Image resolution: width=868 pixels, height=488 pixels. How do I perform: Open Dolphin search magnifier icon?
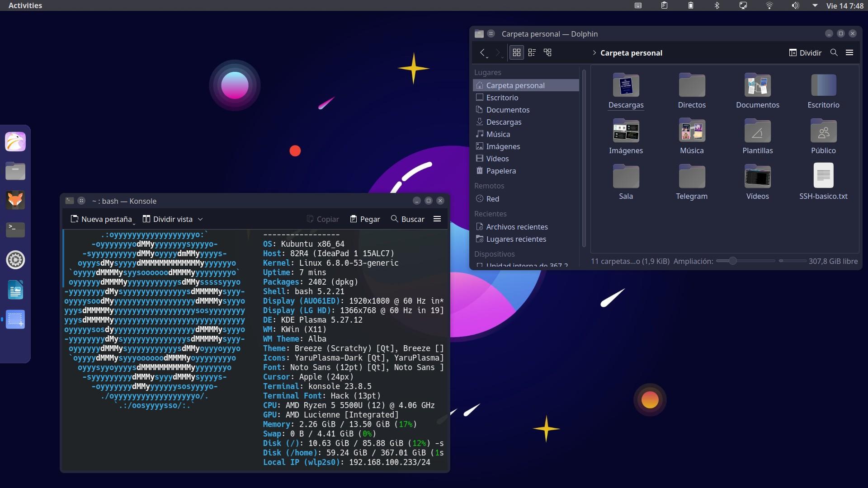834,52
